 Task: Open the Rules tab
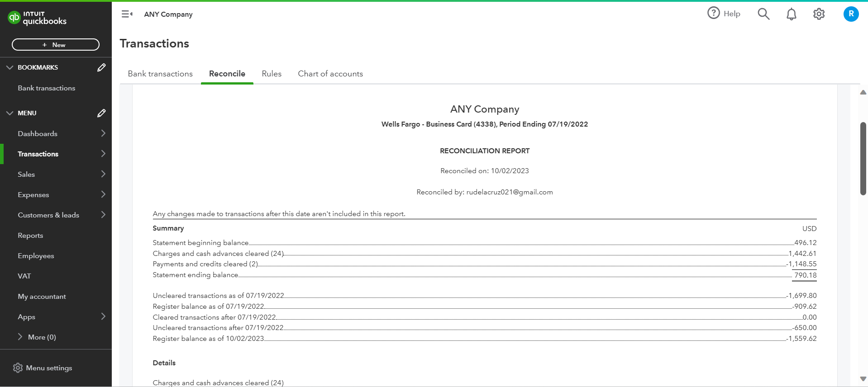272,74
